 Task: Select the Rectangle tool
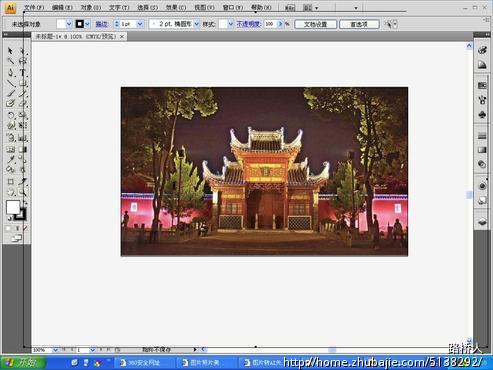[23, 83]
